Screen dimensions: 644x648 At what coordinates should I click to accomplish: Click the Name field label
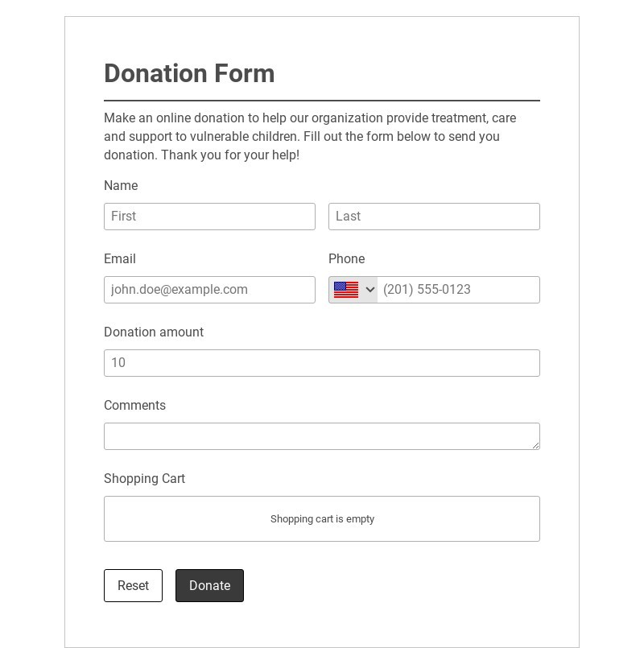121,186
